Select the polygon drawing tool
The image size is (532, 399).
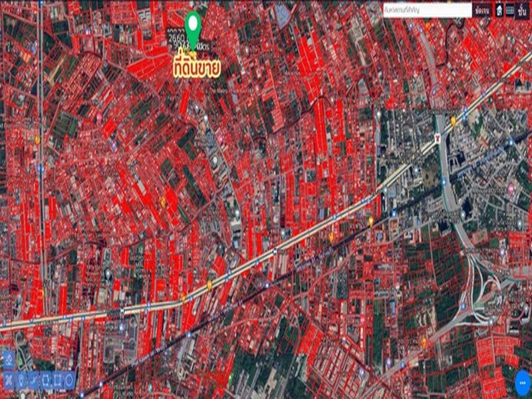click(45, 380)
